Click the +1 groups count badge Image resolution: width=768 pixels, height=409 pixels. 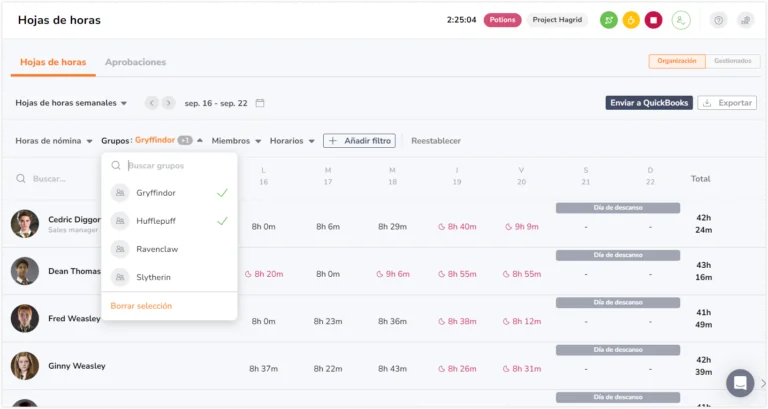(x=185, y=140)
